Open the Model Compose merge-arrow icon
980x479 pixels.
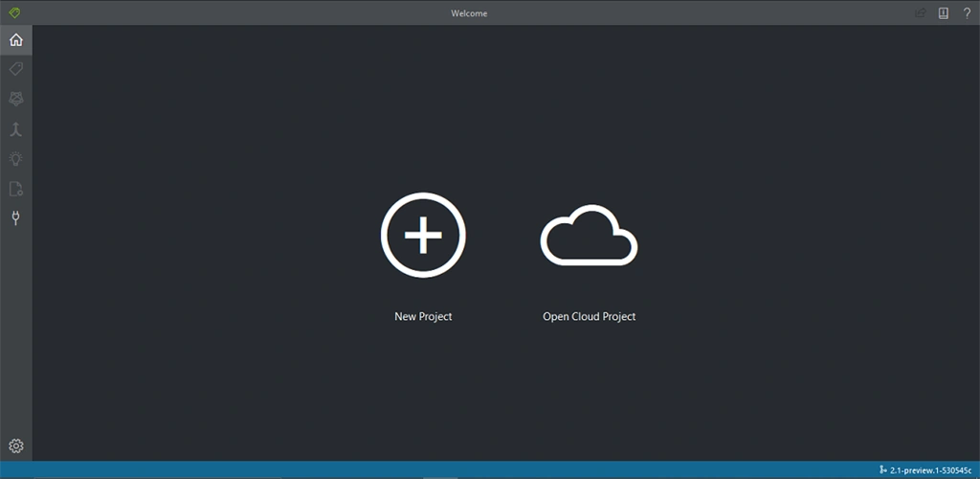15,129
